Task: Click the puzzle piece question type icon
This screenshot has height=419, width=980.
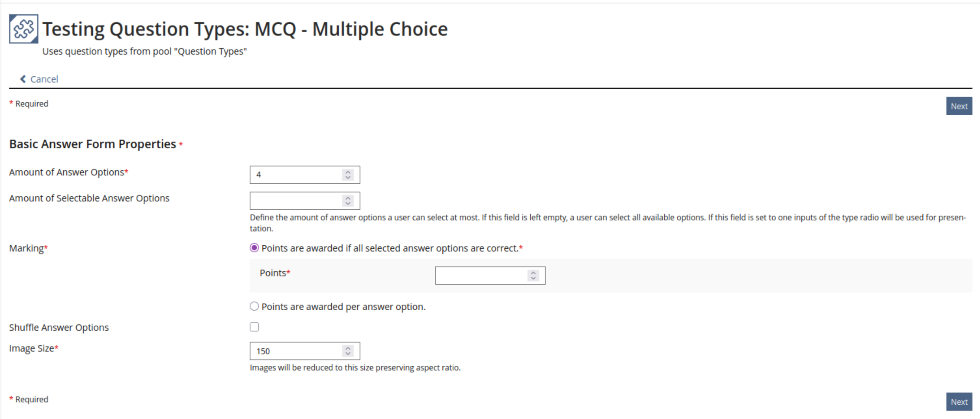Action: 23,29
